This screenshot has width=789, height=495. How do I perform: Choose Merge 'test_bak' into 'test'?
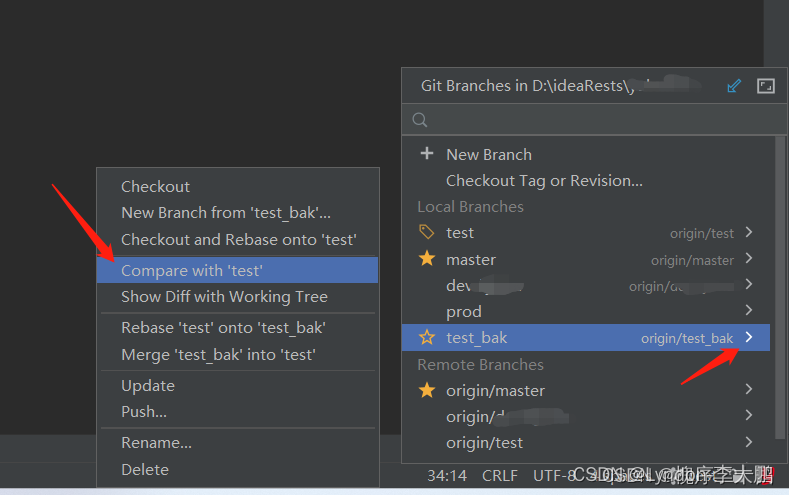click(x=218, y=355)
